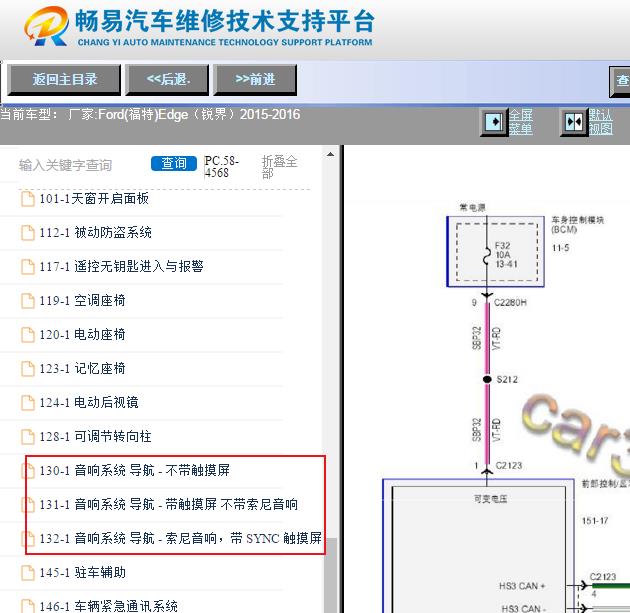Click the PC.58-4568 text
The width and height of the screenshot is (630, 613).
[x=221, y=167]
